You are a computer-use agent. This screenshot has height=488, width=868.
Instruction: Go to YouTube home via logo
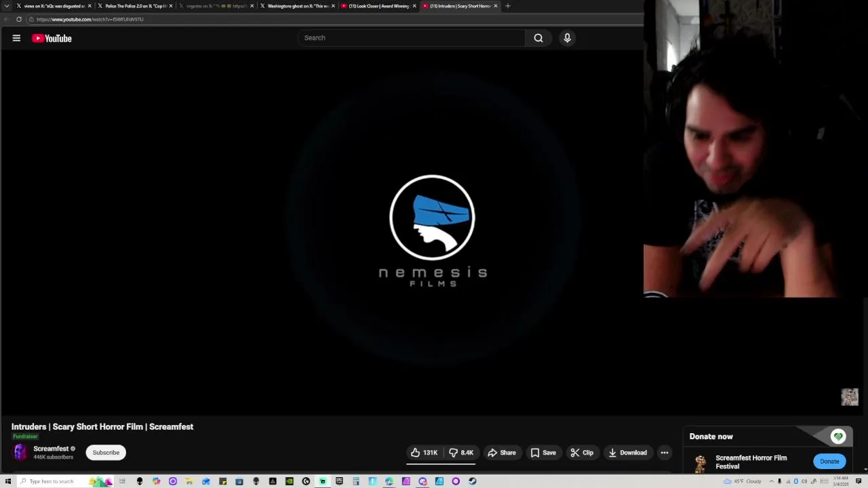coord(52,39)
